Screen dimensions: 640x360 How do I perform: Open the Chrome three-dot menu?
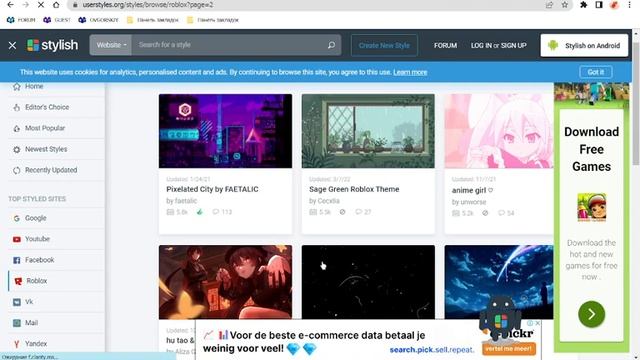(x=629, y=5)
